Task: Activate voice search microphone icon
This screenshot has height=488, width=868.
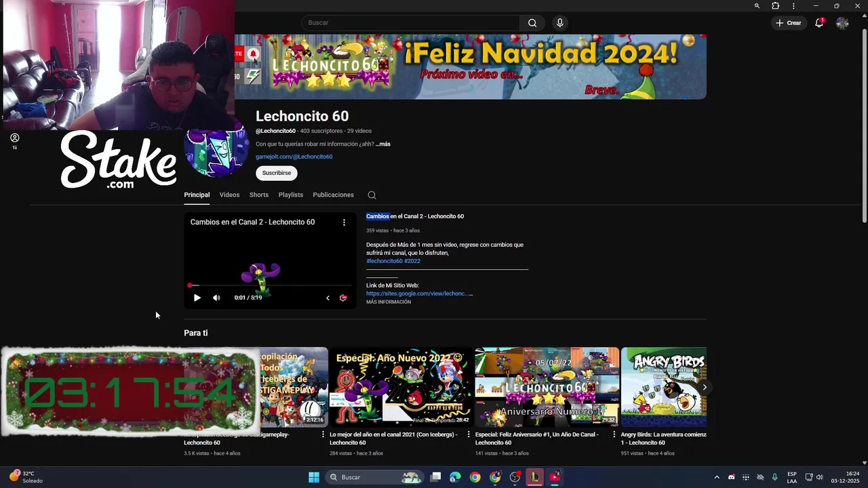Action: pyautogui.click(x=559, y=23)
